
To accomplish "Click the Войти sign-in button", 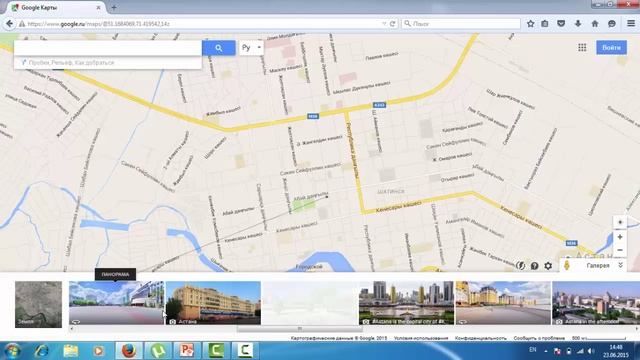I will (x=611, y=47).
